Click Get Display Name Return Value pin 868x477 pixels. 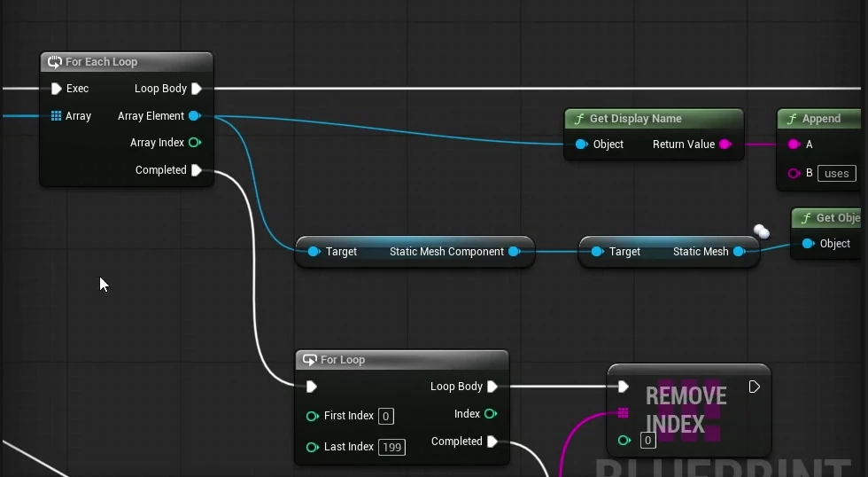tap(725, 144)
